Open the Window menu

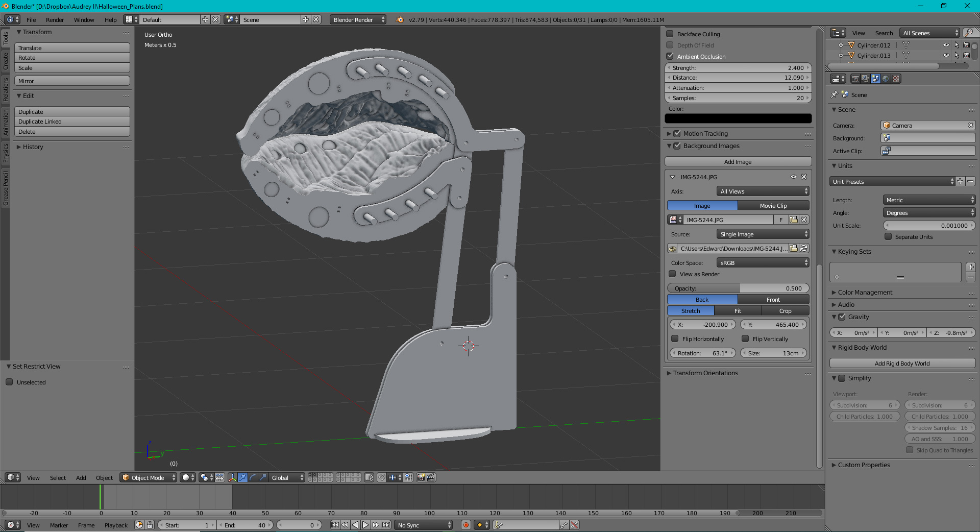(84, 20)
